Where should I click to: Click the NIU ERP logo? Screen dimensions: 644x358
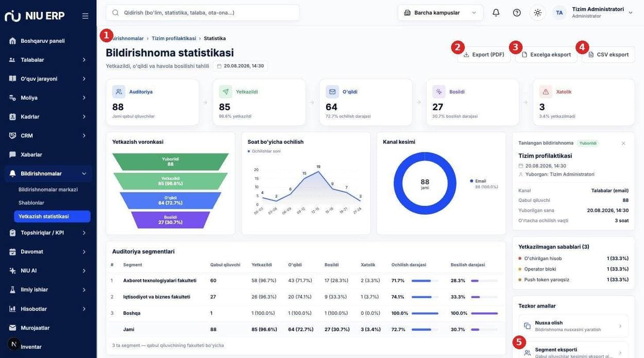point(35,16)
